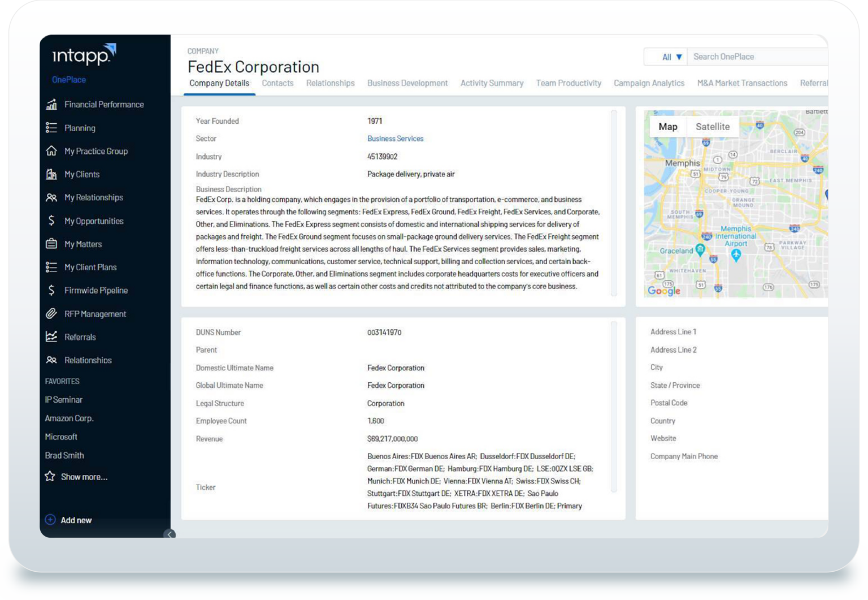Click the Financial Performance chart icon
Image resolution: width=868 pixels, height=600 pixels.
pyautogui.click(x=51, y=105)
